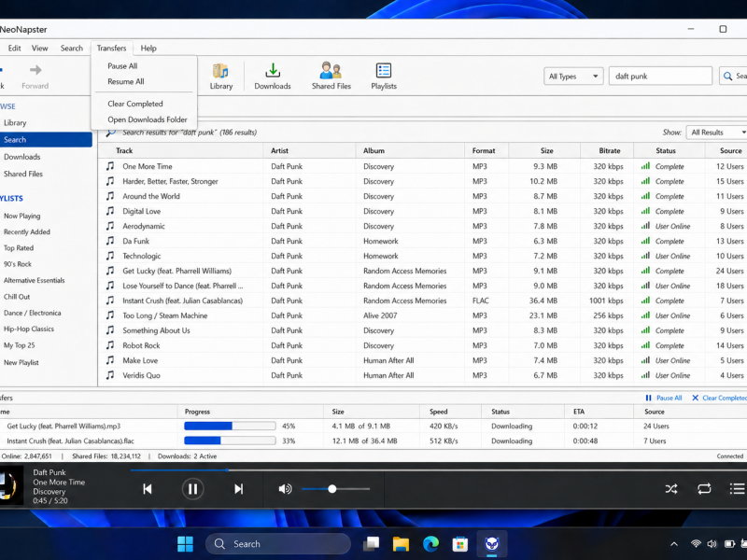Open the 90's Rock playlist

pos(18,264)
